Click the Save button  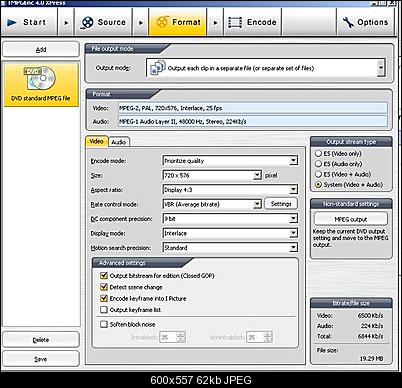[x=41, y=359]
